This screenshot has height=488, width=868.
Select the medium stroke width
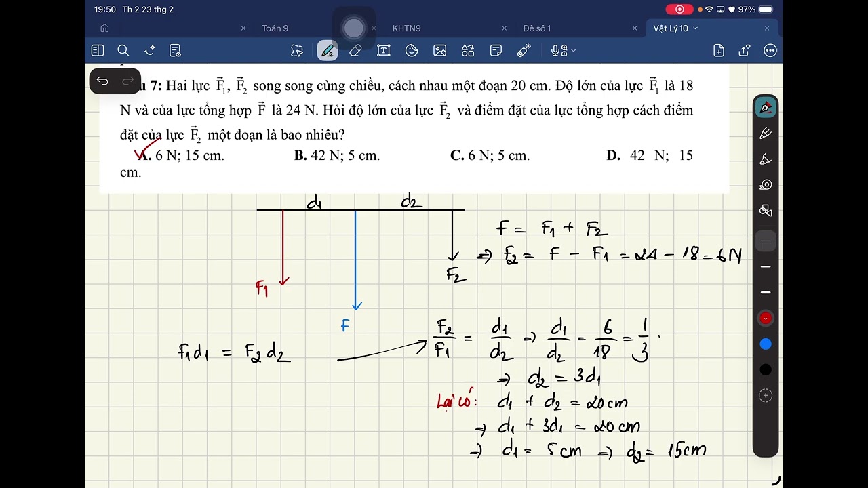pyautogui.click(x=766, y=267)
